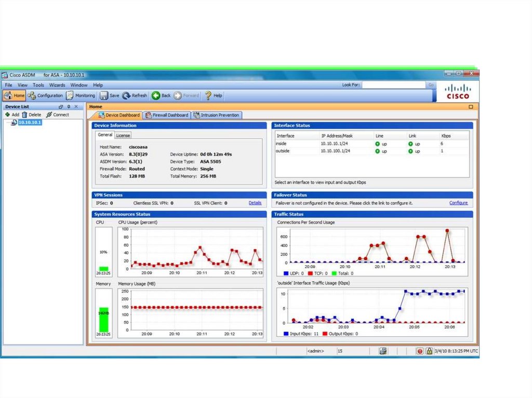Viewport: 532px width, 398px height.
Task: Click the green Total legend swatch
Action: (x=334, y=273)
